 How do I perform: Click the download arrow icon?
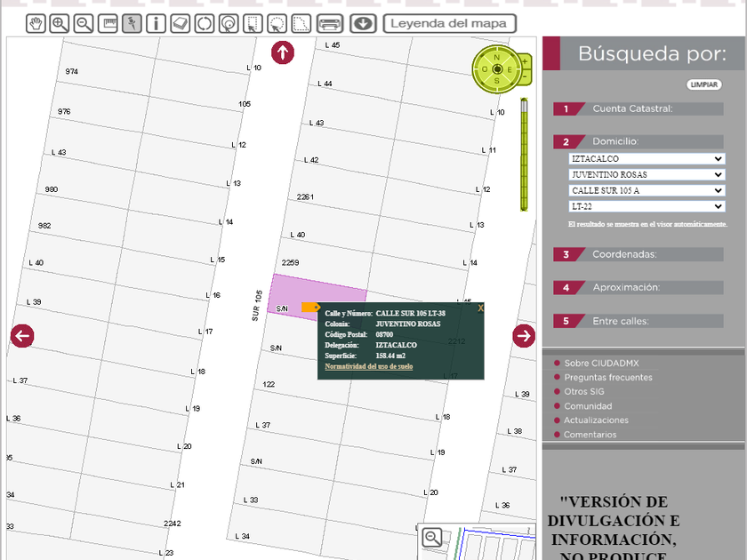362,24
